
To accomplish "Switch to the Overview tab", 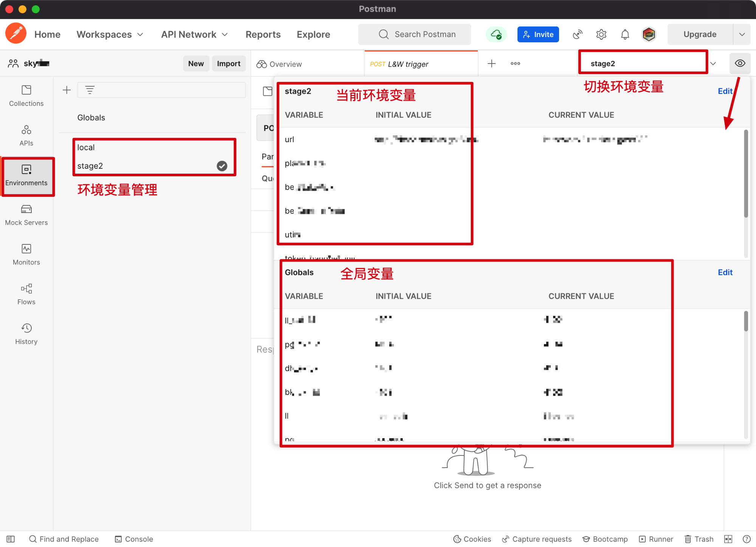I will point(279,64).
